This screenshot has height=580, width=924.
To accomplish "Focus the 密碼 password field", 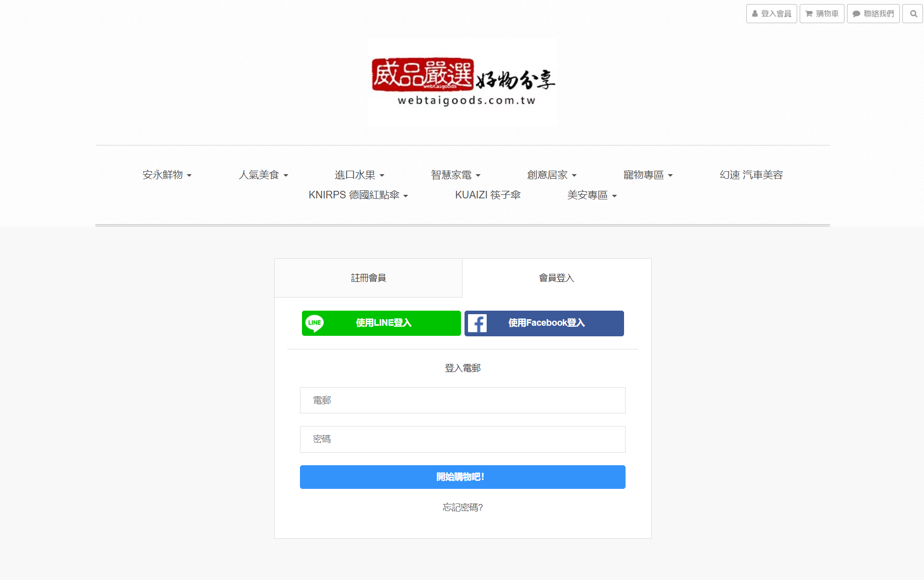I will click(463, 439).
